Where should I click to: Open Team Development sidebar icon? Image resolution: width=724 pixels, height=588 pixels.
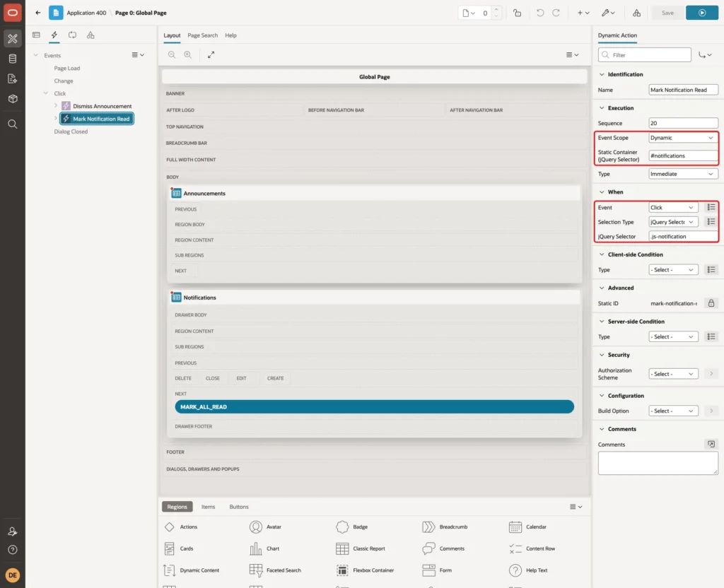(13, 78)
